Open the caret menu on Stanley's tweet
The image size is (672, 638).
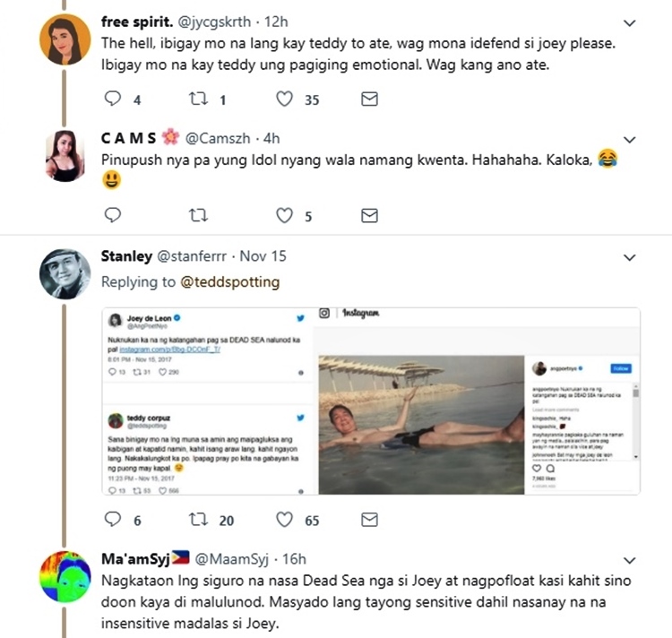[630, 257]
